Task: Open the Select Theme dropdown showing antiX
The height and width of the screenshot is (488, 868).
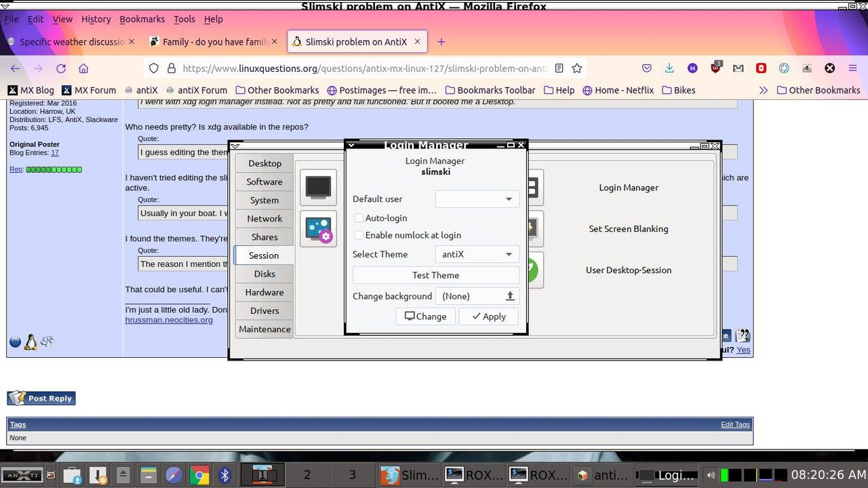Action: (477, 254)
